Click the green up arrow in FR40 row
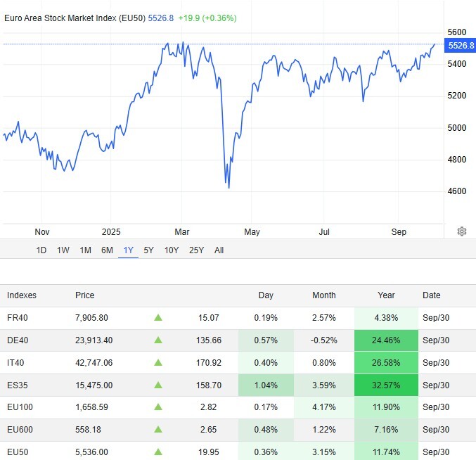This screenshot has width=476, height=460. [x=158, y=318]
